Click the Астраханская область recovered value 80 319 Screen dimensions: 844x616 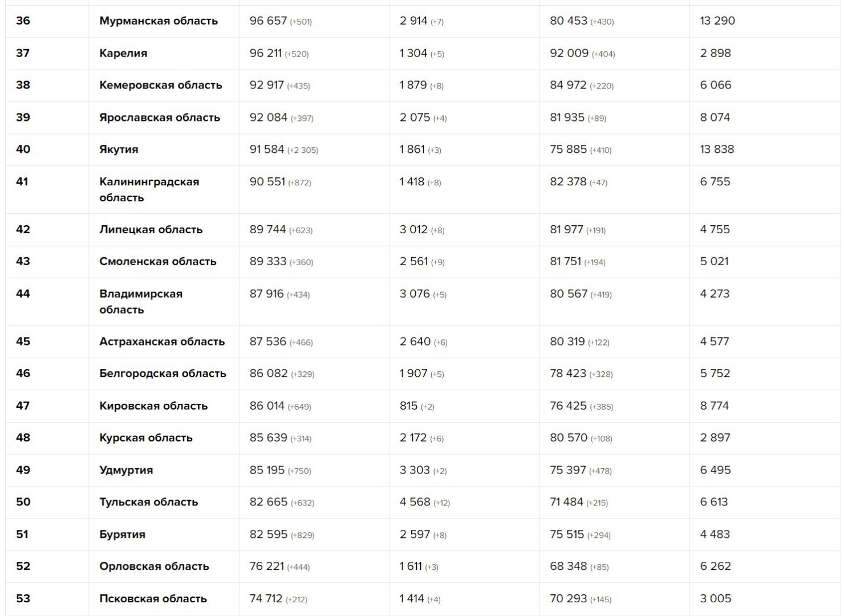tap(567, 342)
